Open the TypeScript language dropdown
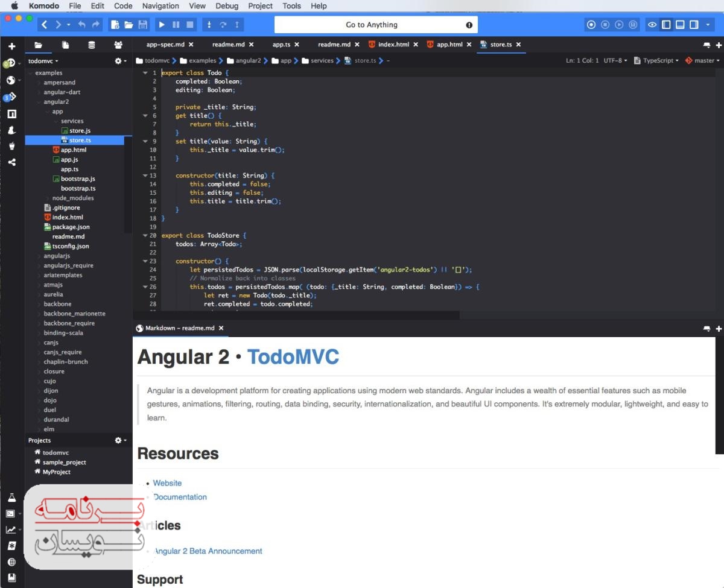 pos(656,60)
